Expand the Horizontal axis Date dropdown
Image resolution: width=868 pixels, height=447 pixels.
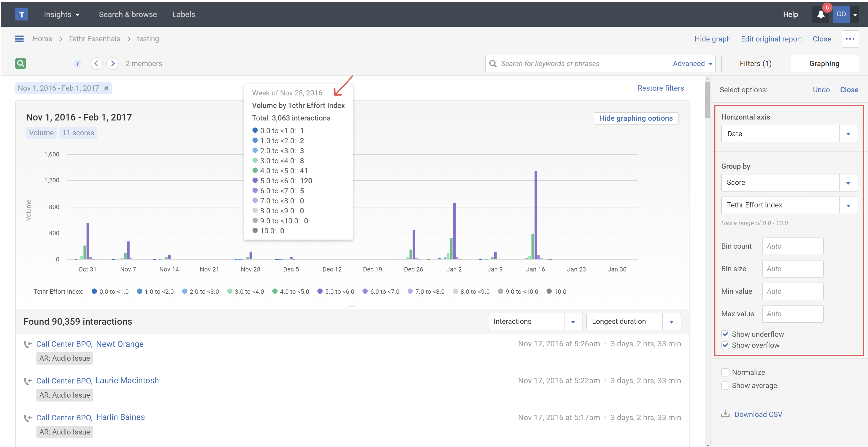(848, 134)
